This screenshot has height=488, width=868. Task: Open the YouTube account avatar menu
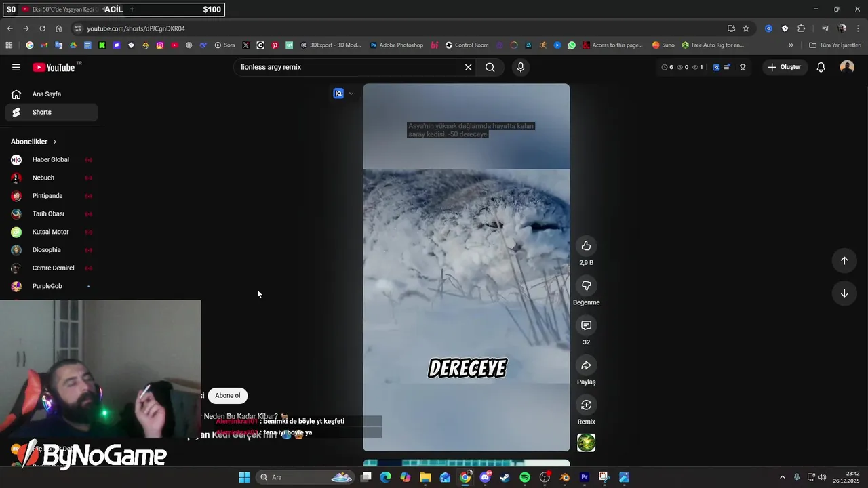847,67
